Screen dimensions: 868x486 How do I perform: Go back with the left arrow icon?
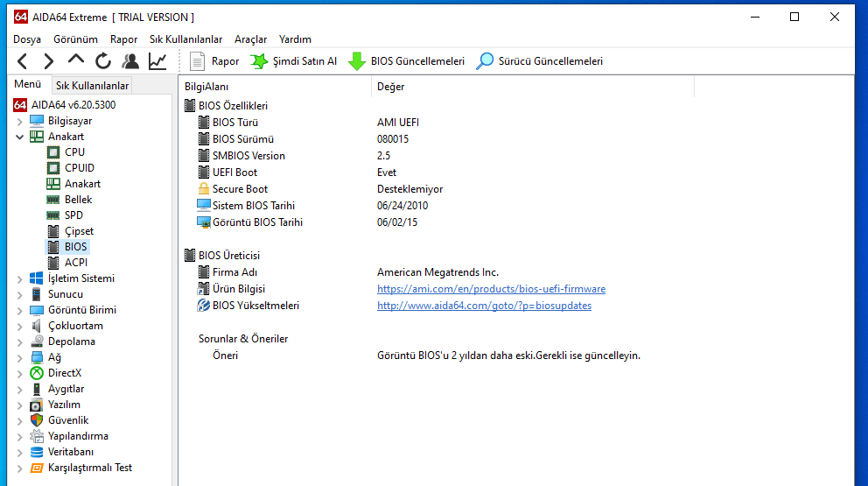(22, 61)
